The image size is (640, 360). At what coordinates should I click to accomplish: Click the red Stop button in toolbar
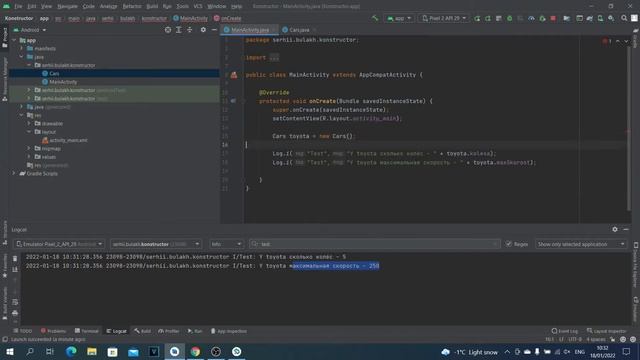point(553,18)
